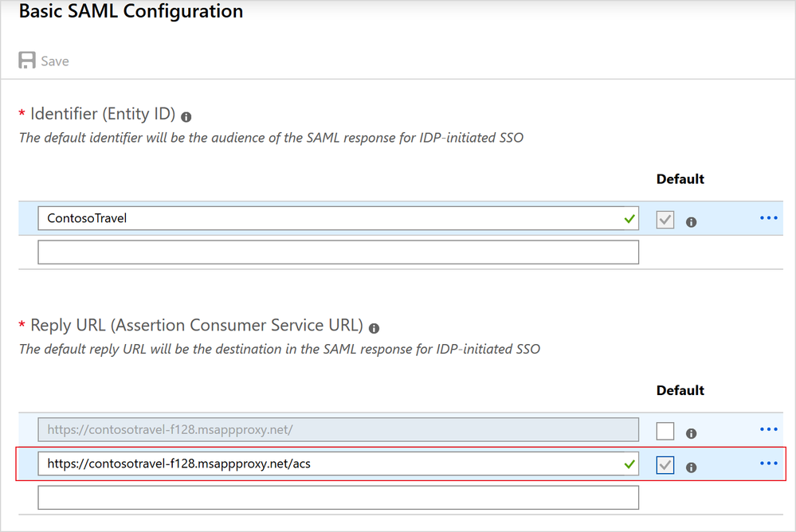Click the empty reply URL input field
Viewport: 796px width, 532px height.
pyautogui.click(x=338, y=497)
